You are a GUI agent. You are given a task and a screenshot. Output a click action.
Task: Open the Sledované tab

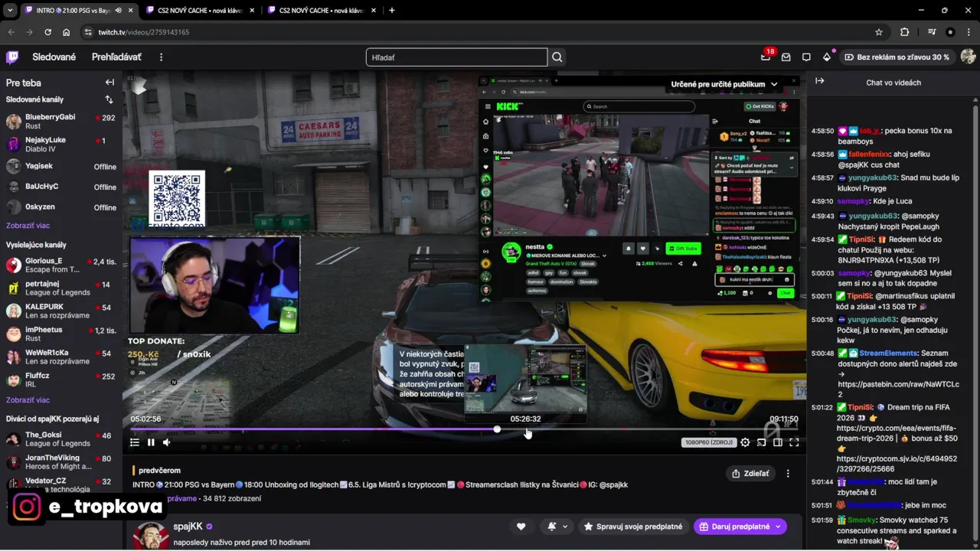tap(54, 57)
